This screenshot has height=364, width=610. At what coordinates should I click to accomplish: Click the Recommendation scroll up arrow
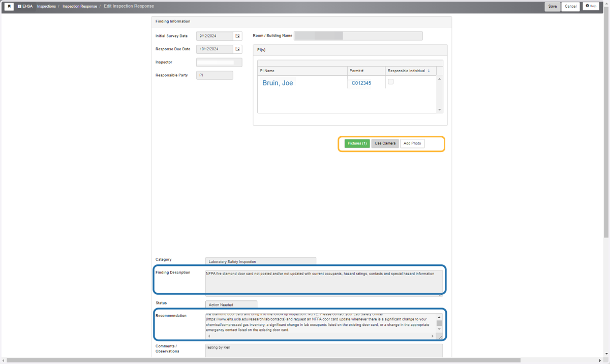pyautogui.click(x=439, y=317)
